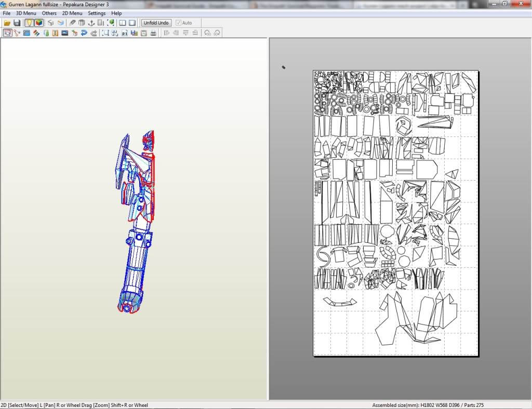Click the gray panels icon beside anchor
Image resolution: width=532 pixels, height=409 pixels.
tap(101, 23)
